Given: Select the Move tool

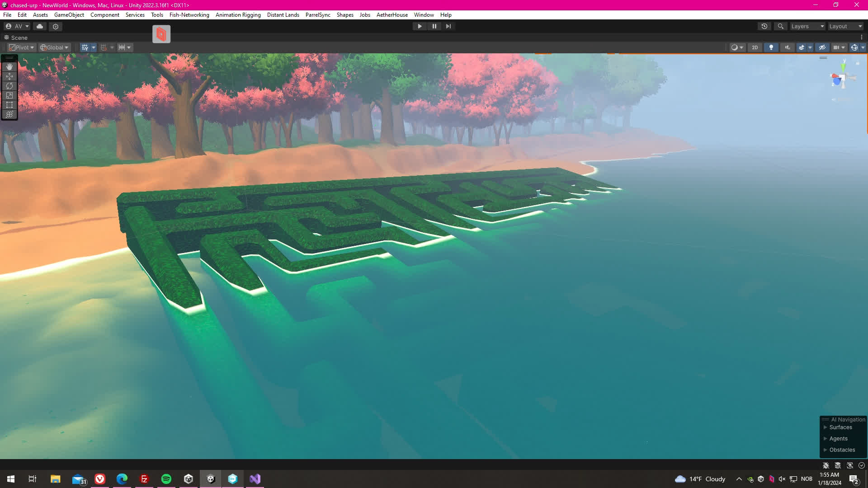Looking at the screenshot, I should (9, 76).
